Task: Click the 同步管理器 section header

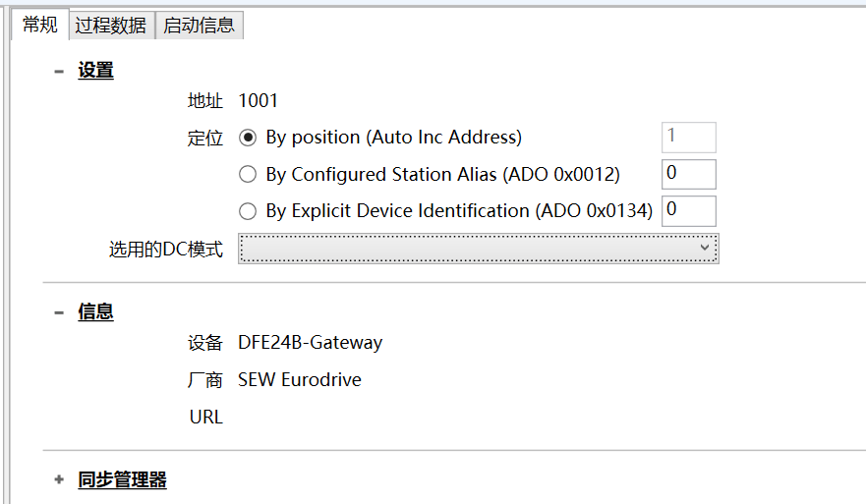Action: pos(122,479)
